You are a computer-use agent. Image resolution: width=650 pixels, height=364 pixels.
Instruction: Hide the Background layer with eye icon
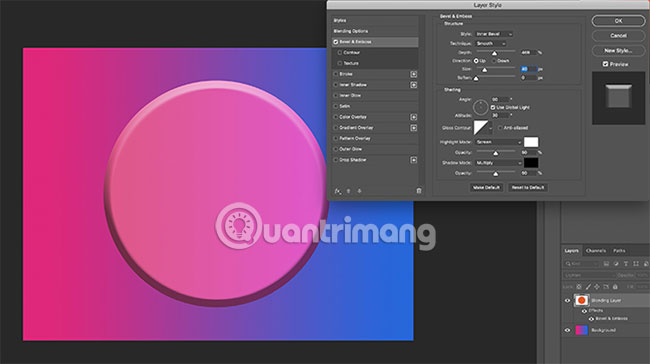[x=568, y=330]
